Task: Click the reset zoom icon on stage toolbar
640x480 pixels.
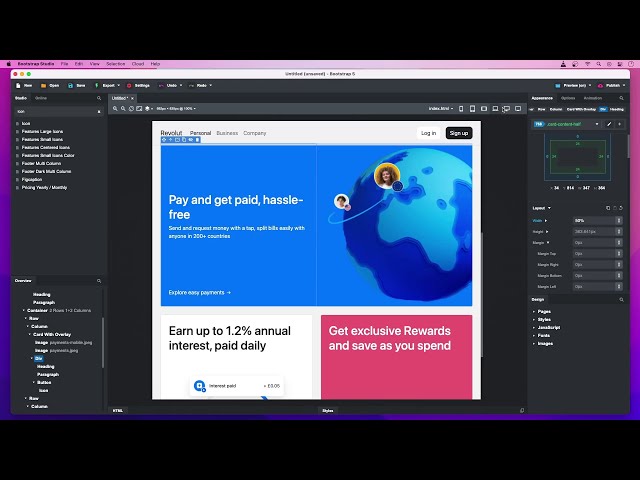Action: pos(131,109)
